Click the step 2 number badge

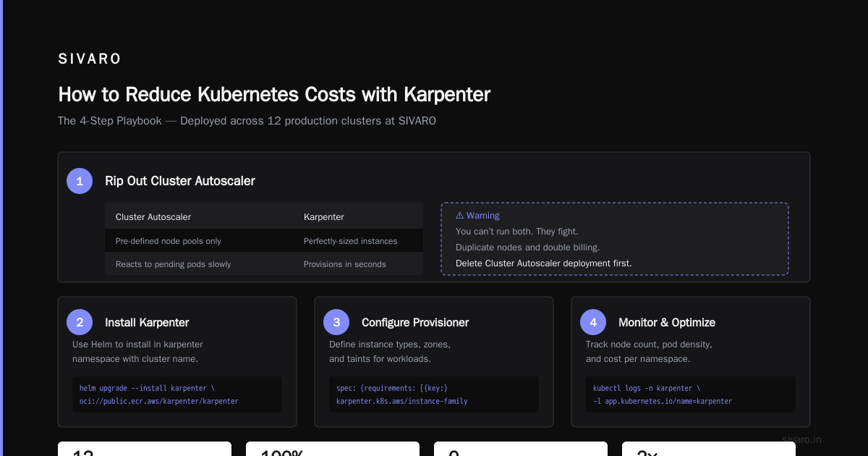pos(80,323)
